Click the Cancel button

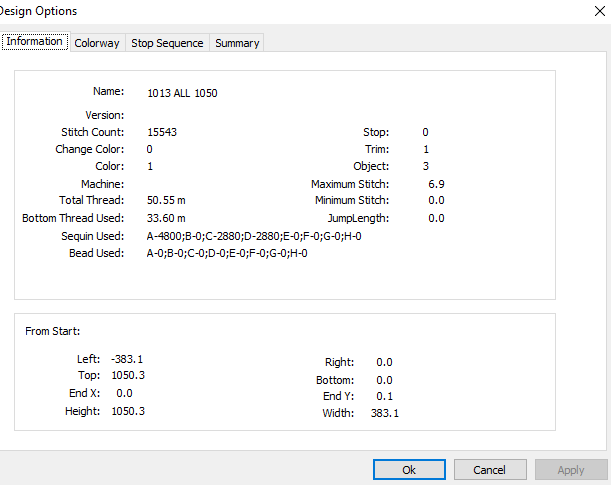tap(490, 469)
